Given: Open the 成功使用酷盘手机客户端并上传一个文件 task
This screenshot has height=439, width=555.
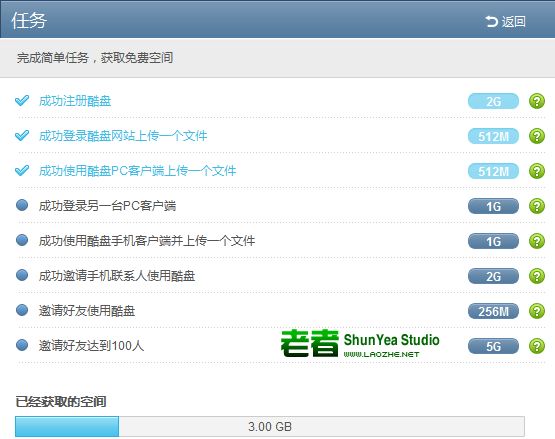Looking at the screenshot, I should point(147,241).
